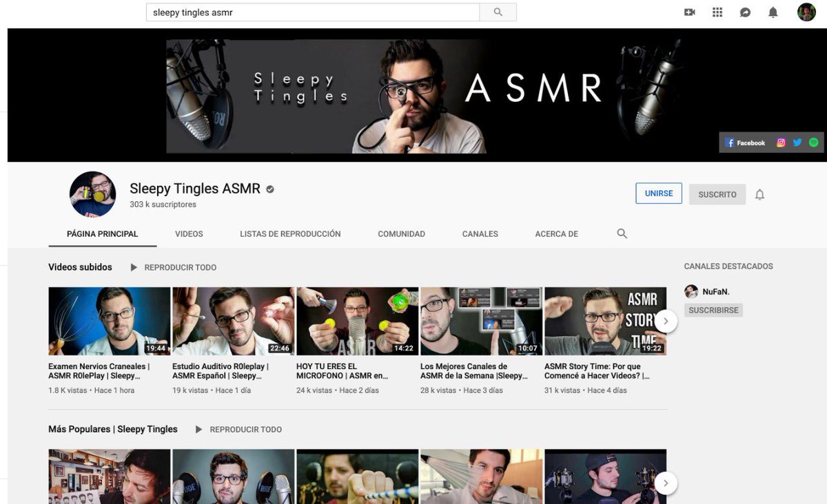The width and height of the screenshot is (827, 504).
Task: Open the ACERCA DE tab
Action: point(556,234)
